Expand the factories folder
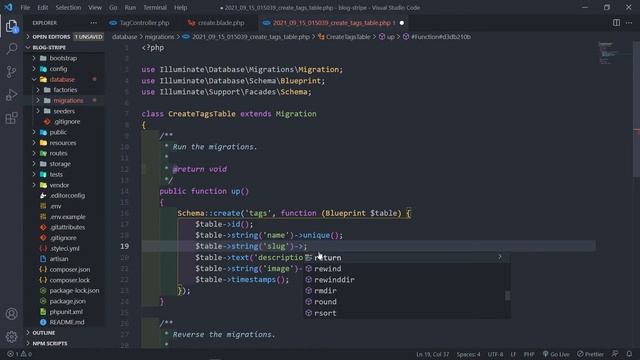640x360 pixels. tap(65, 90)
